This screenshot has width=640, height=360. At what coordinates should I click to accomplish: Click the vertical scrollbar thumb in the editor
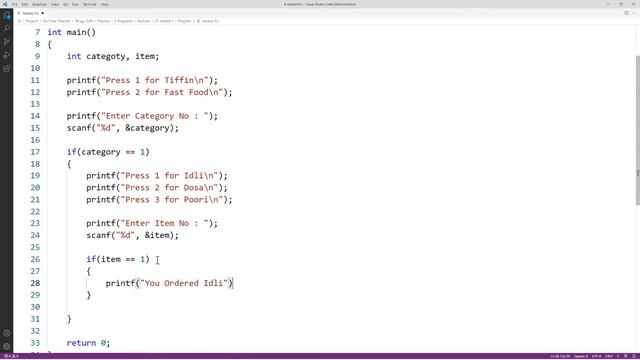638,131
